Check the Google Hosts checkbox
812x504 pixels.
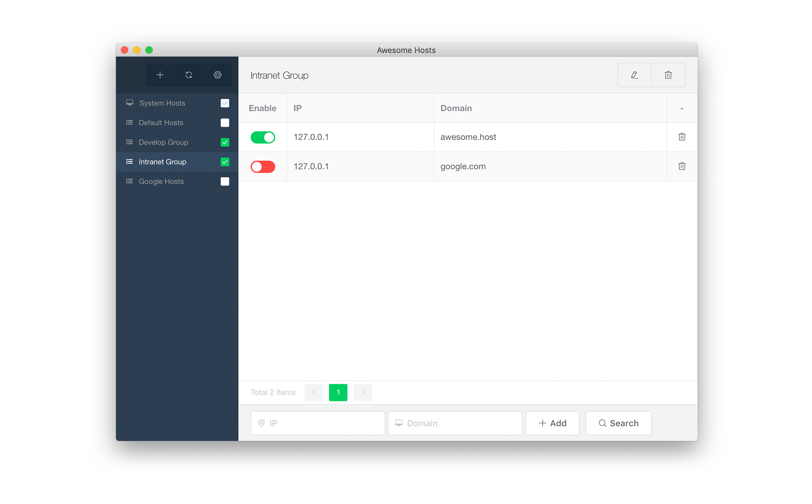[x=225, y=181]
